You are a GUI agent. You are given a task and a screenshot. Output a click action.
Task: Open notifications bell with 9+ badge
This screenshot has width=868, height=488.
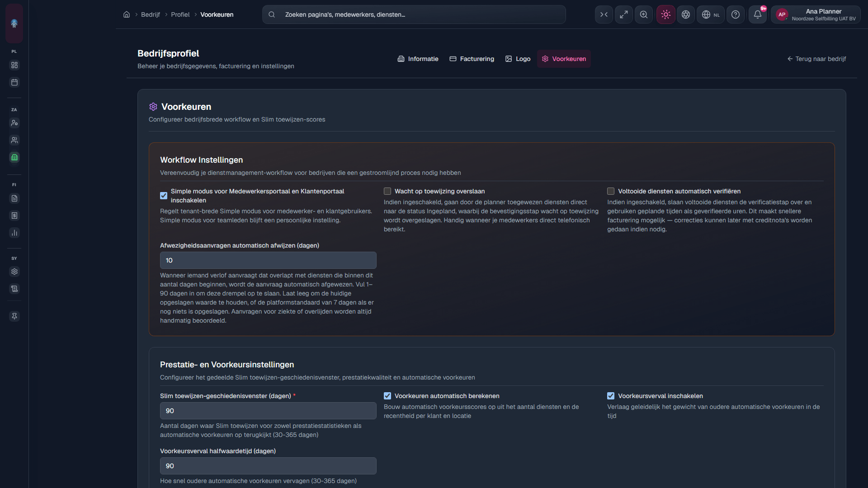(758, 14)
